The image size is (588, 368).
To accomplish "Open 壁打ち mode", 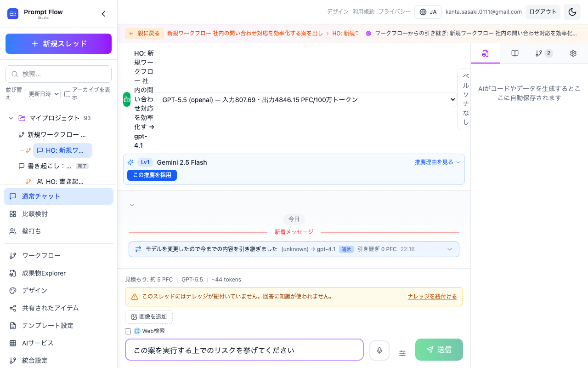I will [x=58, y=231].
